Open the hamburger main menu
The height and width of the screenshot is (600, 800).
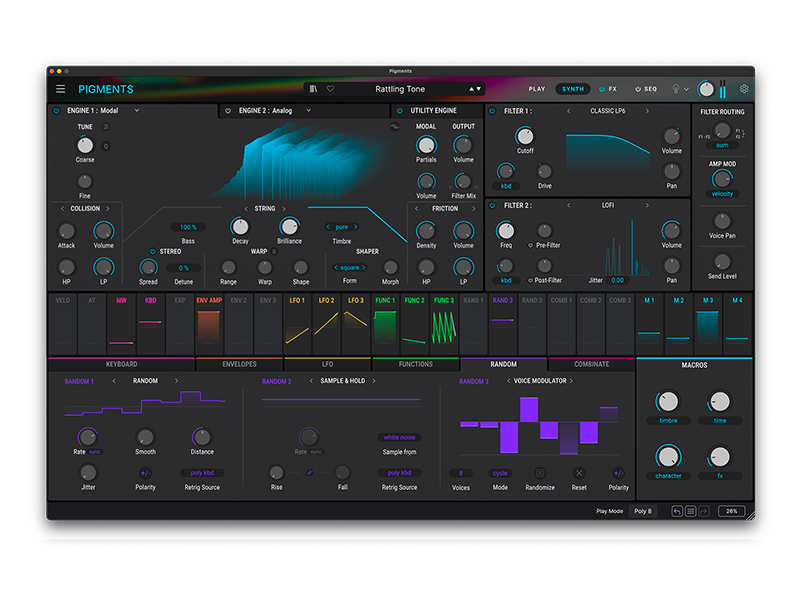pyautogui.click(x=60, y=89)
